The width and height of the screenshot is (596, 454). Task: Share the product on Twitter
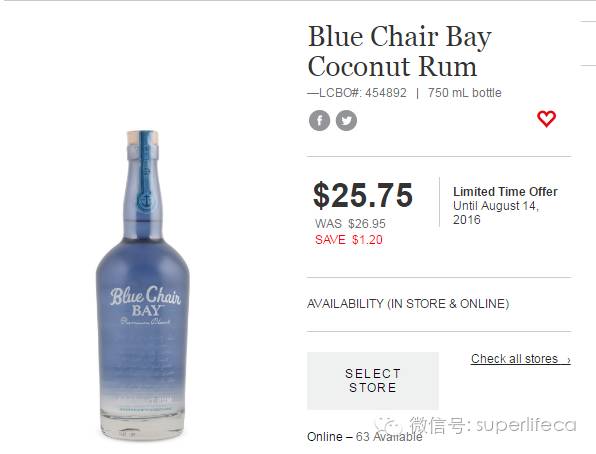[346, 121]
